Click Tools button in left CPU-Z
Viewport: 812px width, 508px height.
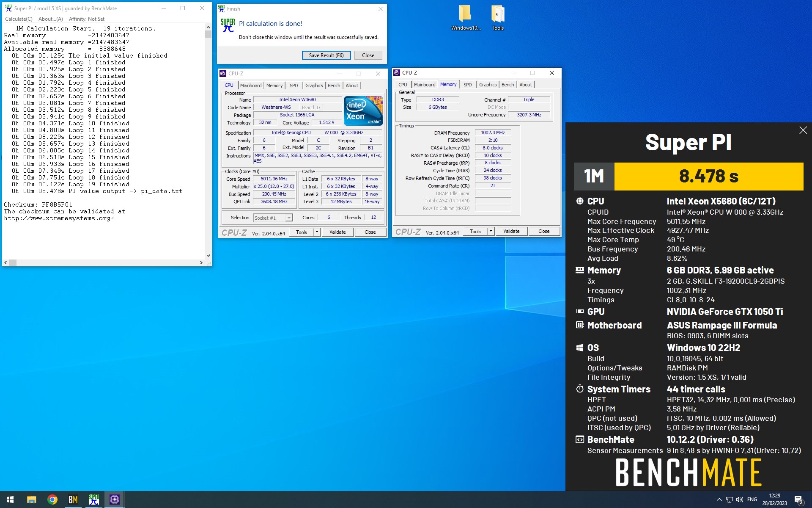pos(302,232)
